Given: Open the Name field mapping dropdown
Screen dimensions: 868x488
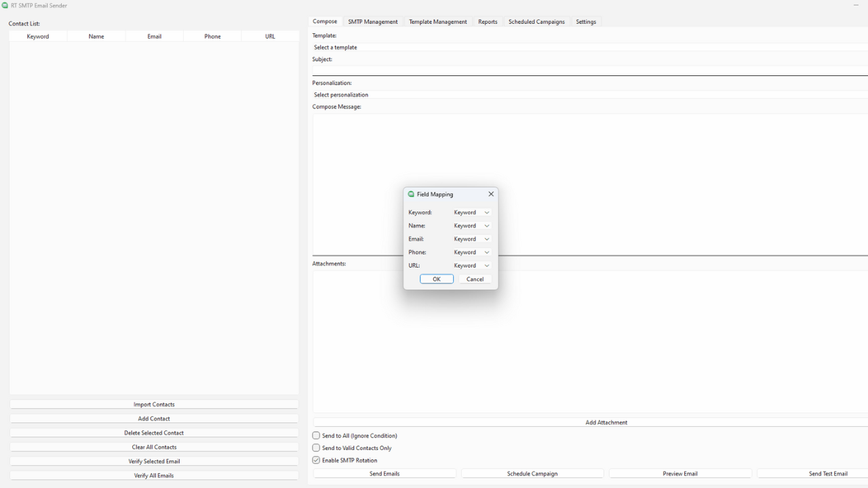Looking at the screenshot, I should coord(471,225).
